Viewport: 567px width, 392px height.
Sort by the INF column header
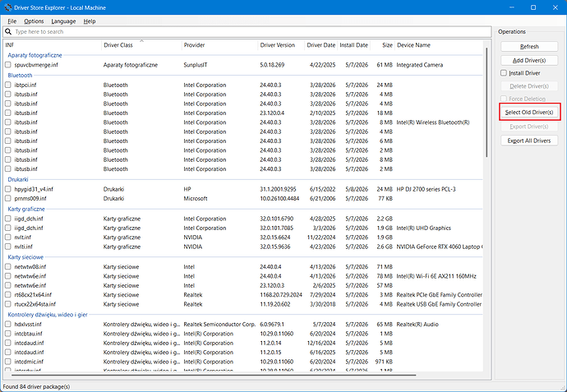pyautogui.click(x=52, y=45)
